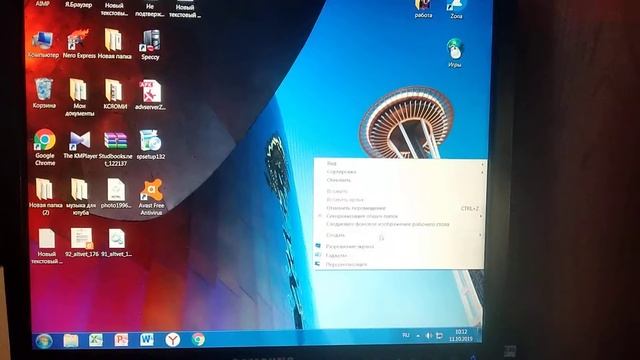
Task: Launch the Avast Free Antivirus shortcut
Action: [x=151, y=197]
